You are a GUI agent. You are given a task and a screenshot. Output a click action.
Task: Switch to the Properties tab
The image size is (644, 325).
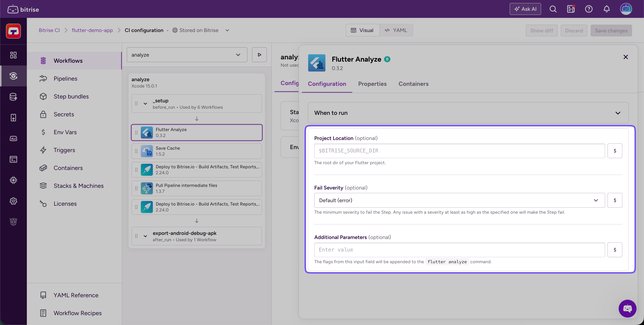point(372,84)
